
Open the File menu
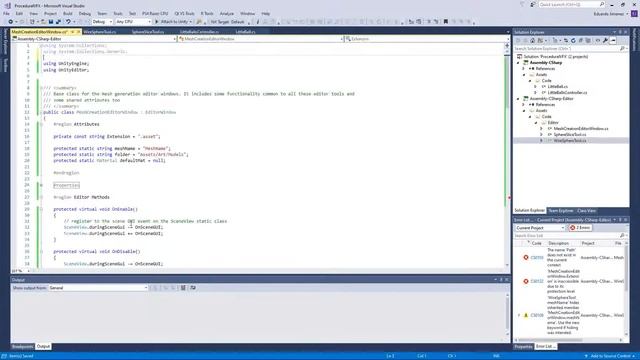6,13
